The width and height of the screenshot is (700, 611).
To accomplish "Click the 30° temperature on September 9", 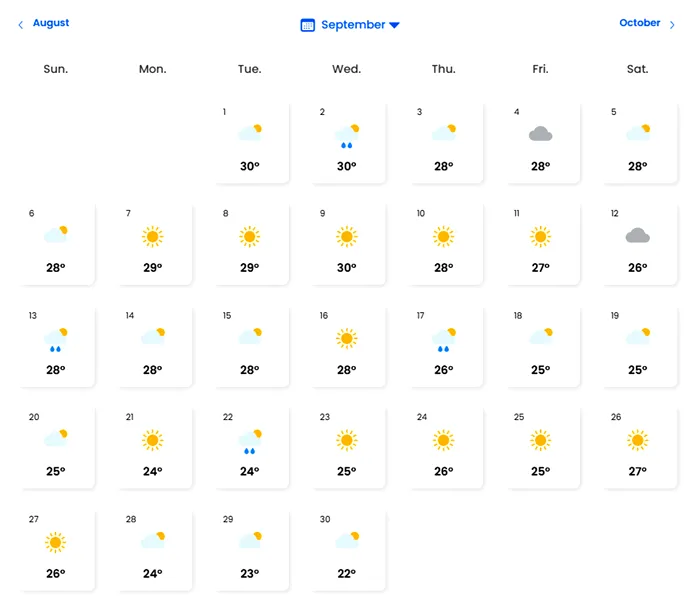I will [347, 267].
